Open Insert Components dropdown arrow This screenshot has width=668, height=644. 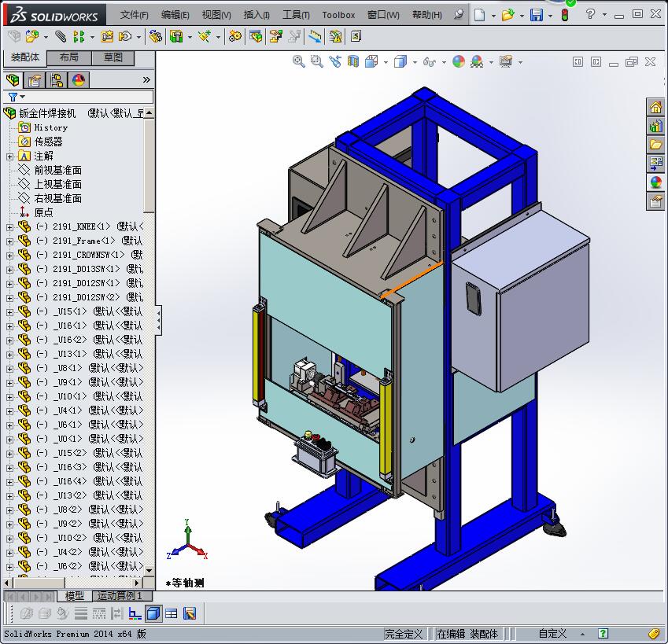point(46,37)
